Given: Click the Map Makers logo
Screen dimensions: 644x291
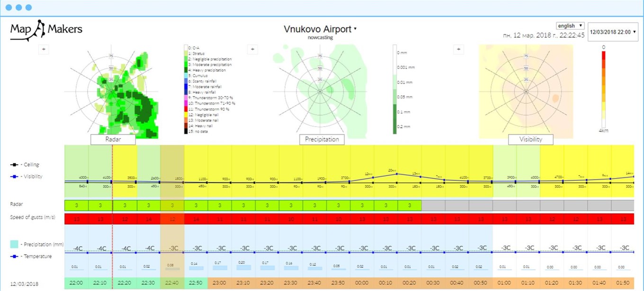Looking at the screenshot, I should click(x=46, y=29).
